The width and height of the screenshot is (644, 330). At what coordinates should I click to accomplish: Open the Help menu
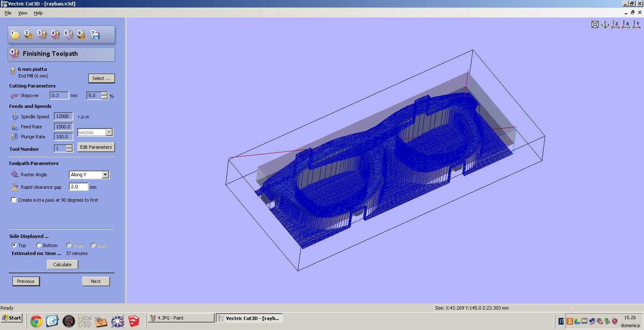(38, 13)
